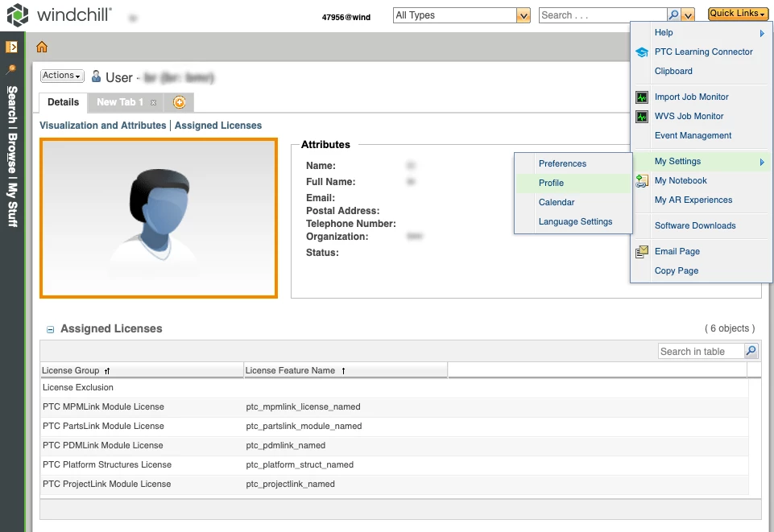Viewport: 774px width, 532px height.
Task: Click ptc_pdmlink_named cell
Action: coord(285,446)
